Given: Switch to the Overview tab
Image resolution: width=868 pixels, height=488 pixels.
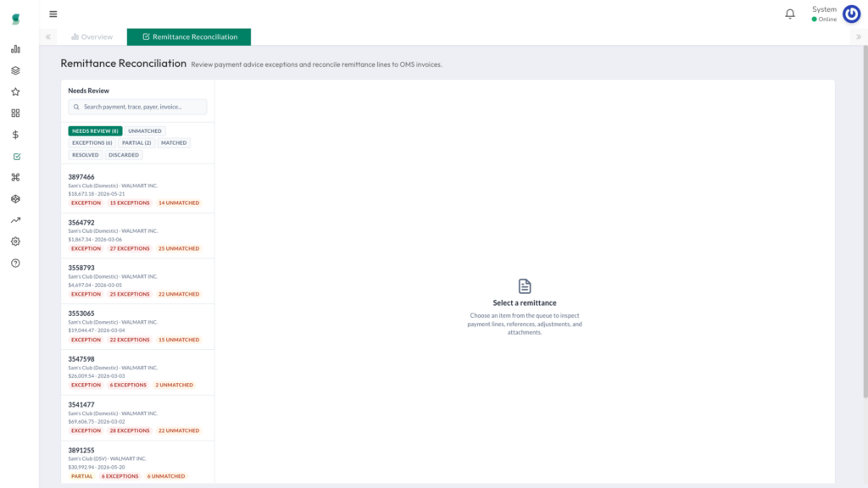Looking at the screenshot, I should [x=92, y=36].
